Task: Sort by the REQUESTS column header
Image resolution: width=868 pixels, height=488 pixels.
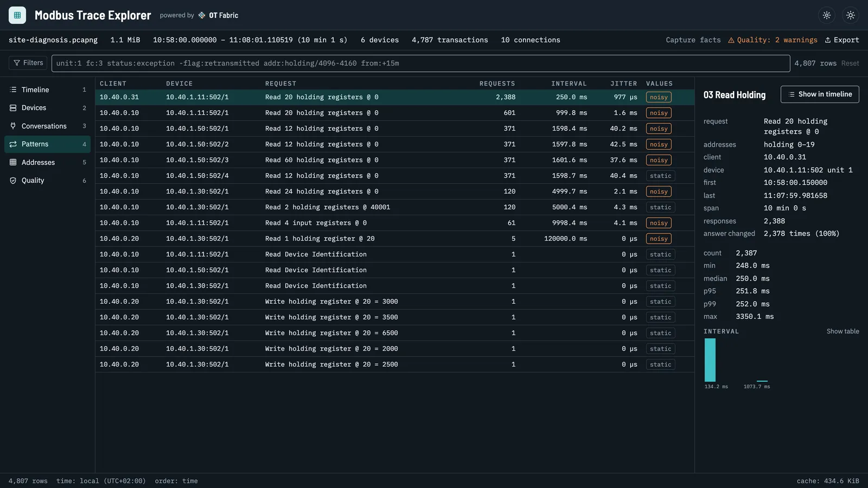Action: click(x=497, y=84)
